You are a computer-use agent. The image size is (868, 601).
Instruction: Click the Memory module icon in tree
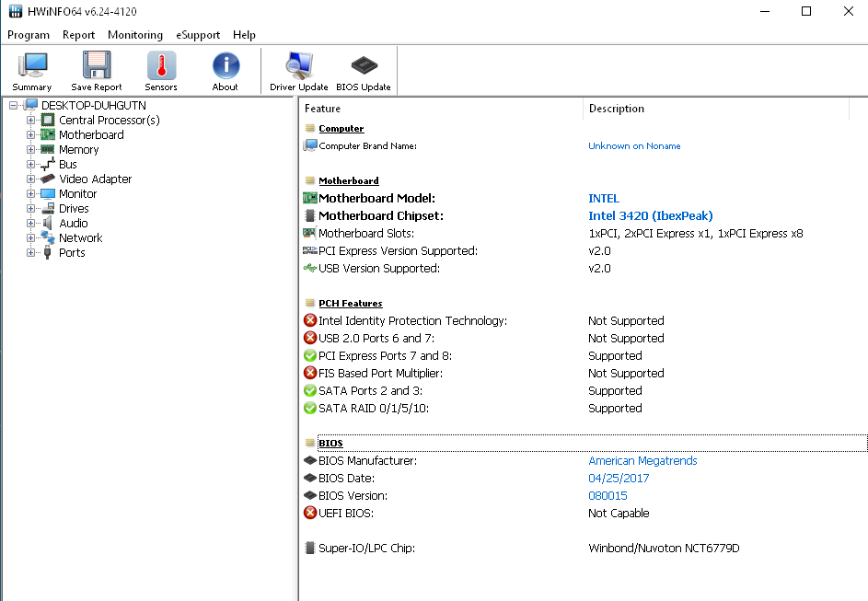[x=48, y=149]
